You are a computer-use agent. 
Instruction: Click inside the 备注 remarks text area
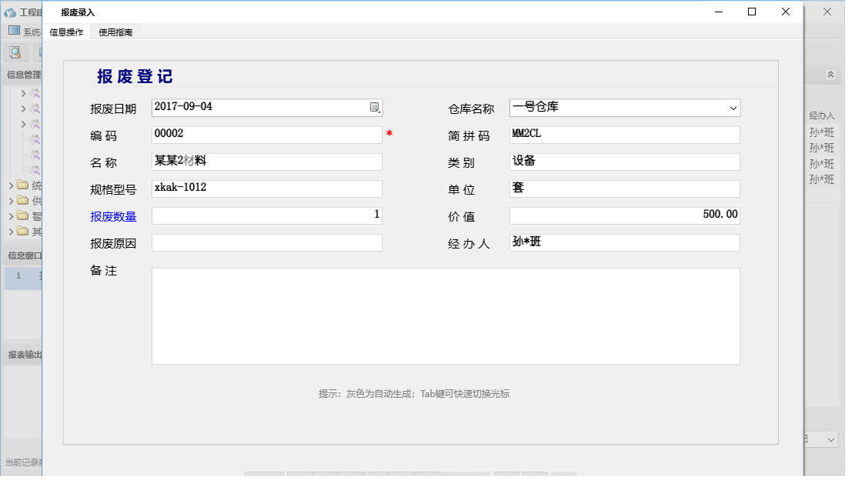(446, 315)
